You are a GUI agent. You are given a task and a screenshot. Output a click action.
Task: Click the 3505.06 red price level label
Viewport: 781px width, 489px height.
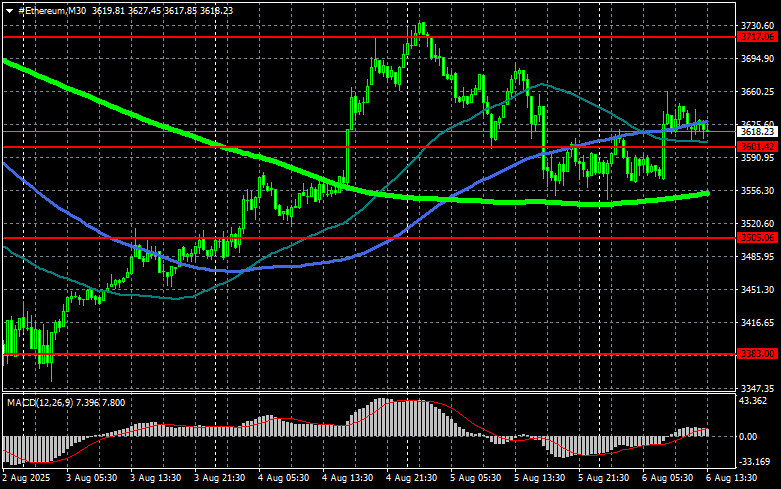click(x=758, y=238)
